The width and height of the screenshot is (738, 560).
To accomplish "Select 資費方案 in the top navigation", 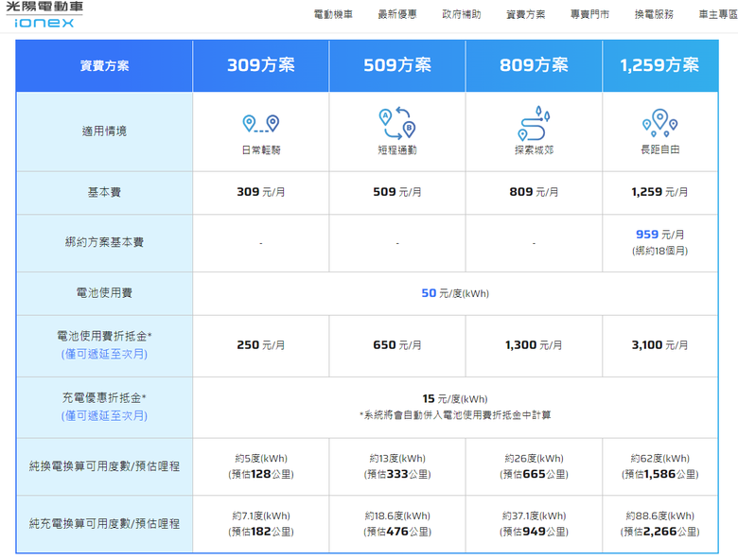I will 526,14.
